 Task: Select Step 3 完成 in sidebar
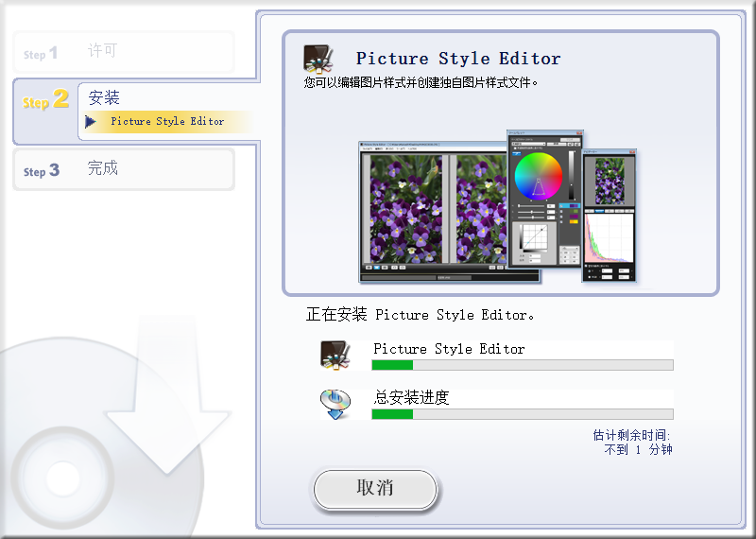[124, 169]
